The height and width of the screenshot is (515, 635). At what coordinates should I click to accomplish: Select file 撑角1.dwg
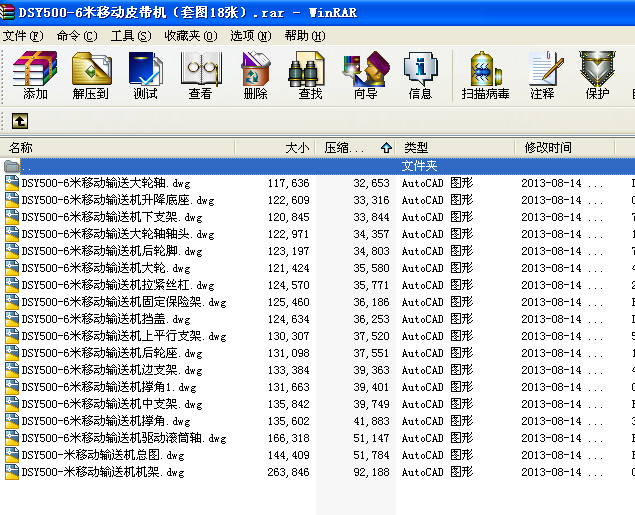pos(109,387)
